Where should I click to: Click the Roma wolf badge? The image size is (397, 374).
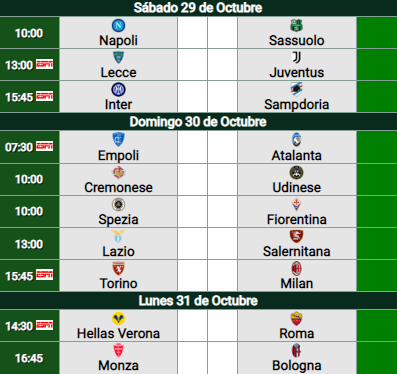pos(296,318)
